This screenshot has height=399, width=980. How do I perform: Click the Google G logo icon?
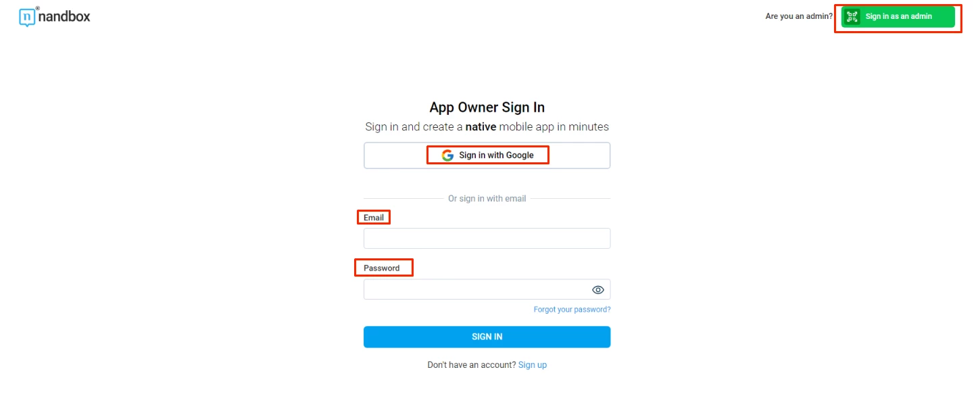click(x=447, y=156)
